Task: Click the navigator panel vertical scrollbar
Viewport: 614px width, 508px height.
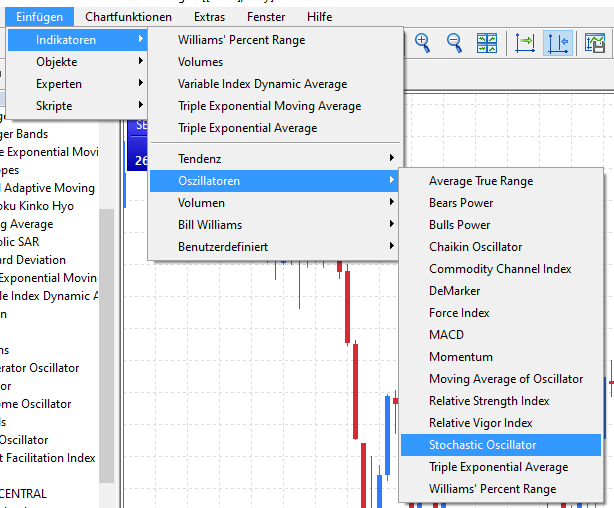Action: coord(106,345)
